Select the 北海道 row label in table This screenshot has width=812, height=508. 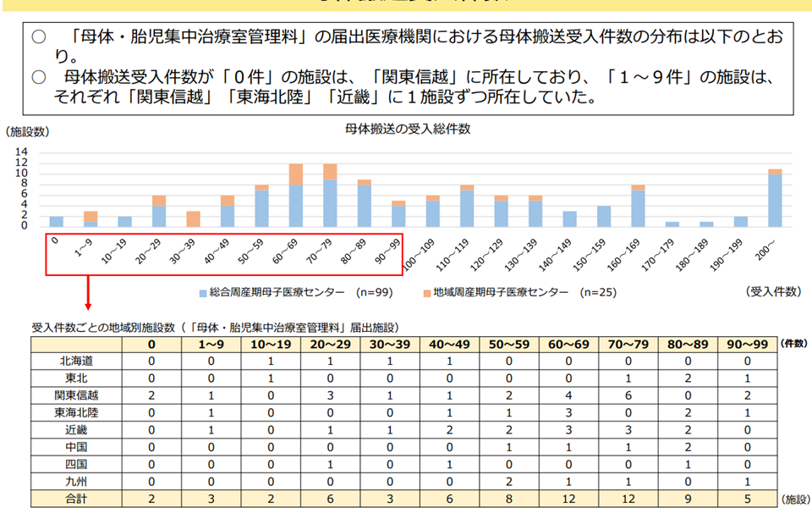click(x=74, y=360)
